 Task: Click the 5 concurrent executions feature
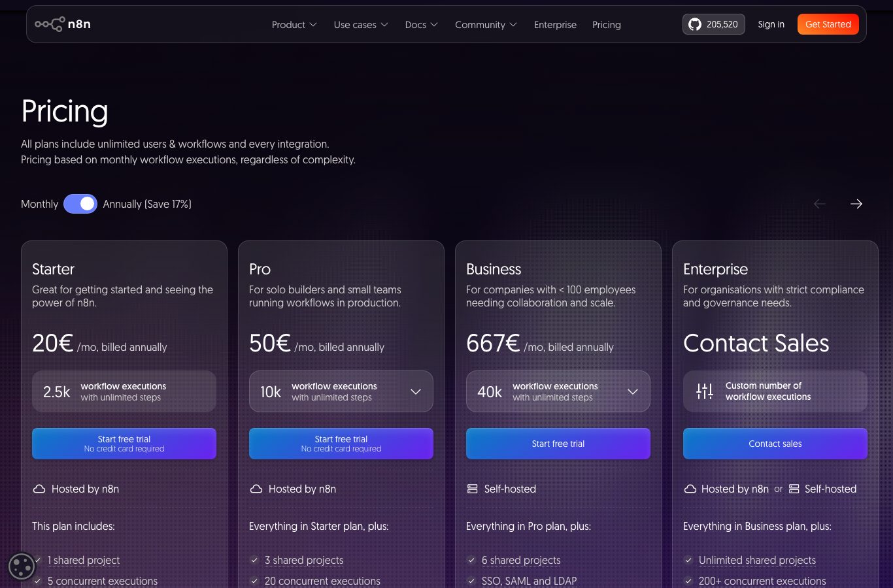click(103, 581)
